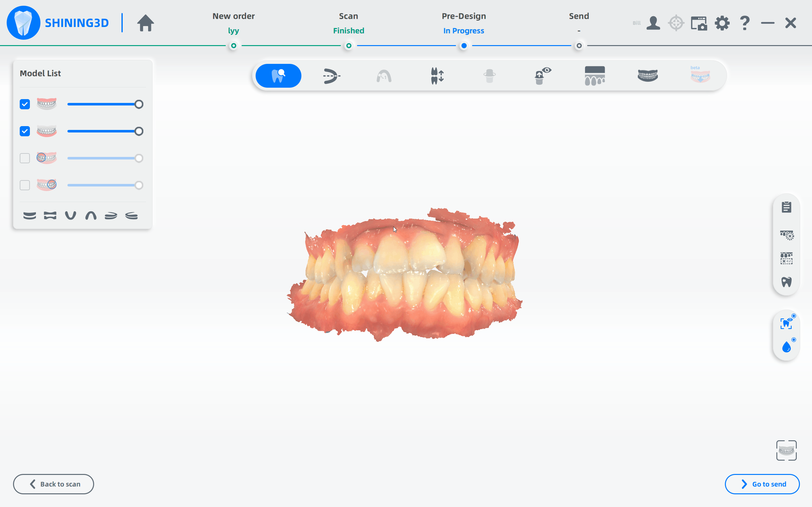
Task: Click the fit-to-view jaw thumbnail
Action: click(x=786, y=450)
